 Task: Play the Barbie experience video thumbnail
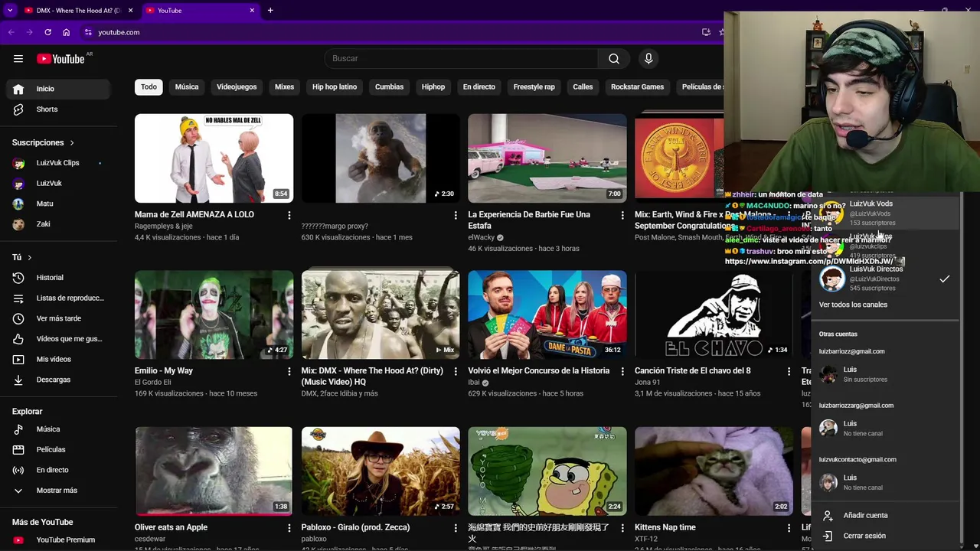click(547, 158)
